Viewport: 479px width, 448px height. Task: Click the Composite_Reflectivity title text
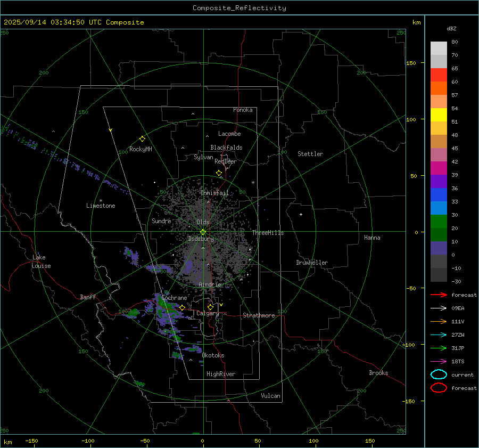click(240, 8)
